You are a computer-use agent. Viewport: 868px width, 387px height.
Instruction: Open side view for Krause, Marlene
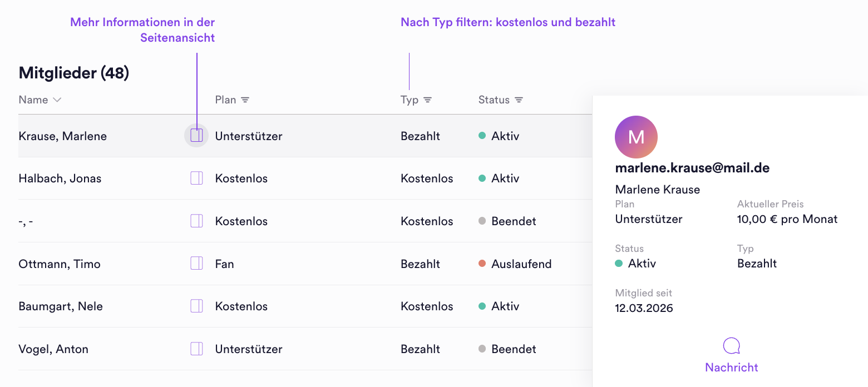pos(196,136)
